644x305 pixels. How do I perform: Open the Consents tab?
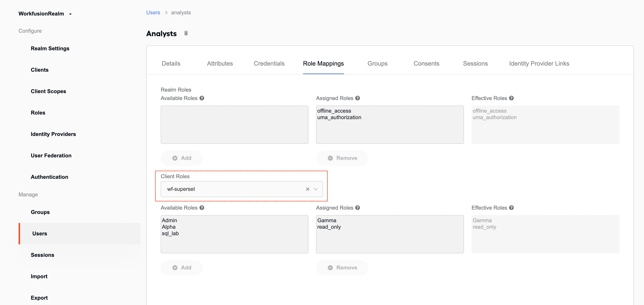pyautogui.click(x=426, y=63)
